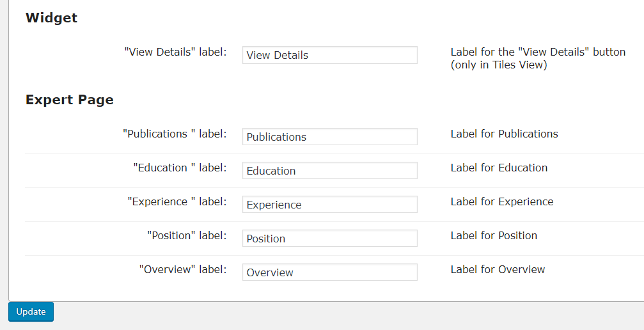Click the "Label for Education" description

499,168
